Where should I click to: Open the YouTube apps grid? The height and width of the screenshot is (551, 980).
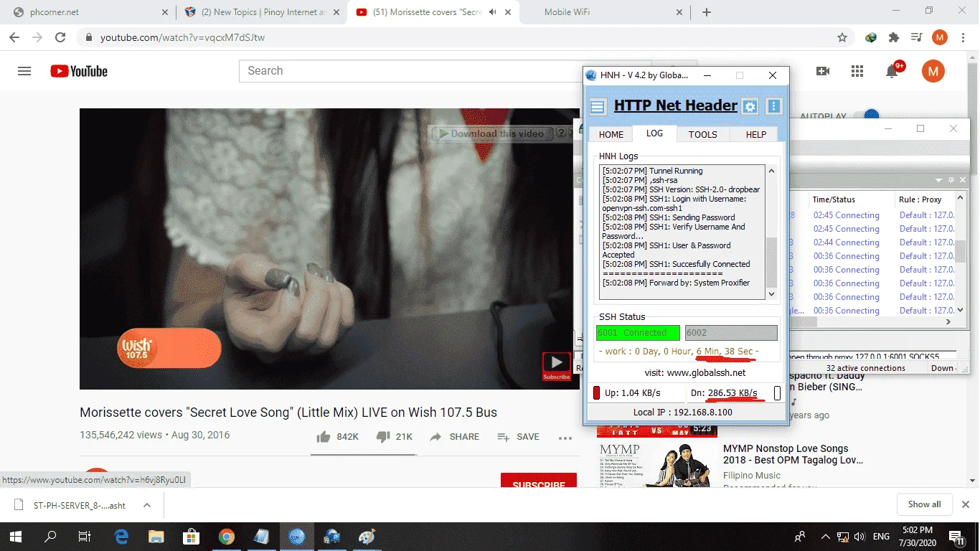(x=857, y=71)
